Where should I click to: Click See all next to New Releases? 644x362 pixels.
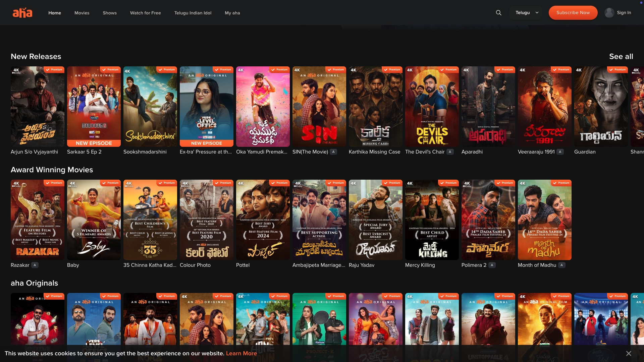(621, 56)
